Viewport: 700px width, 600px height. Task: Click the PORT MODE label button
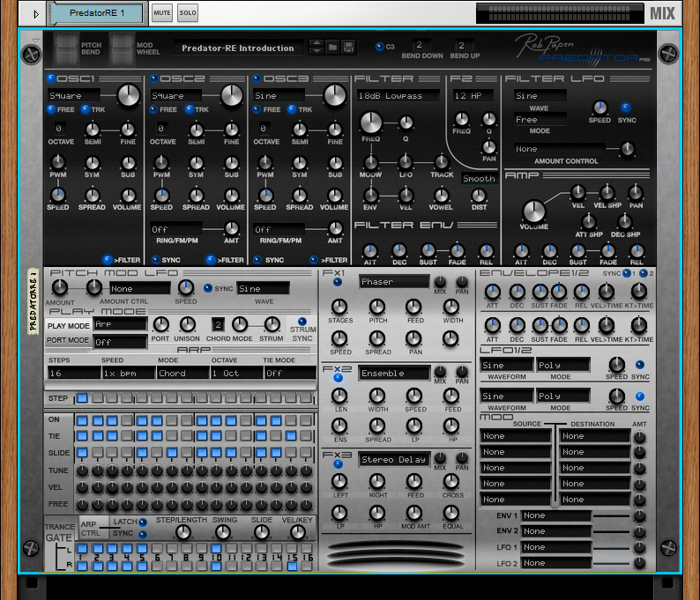[x=68, y=340]
